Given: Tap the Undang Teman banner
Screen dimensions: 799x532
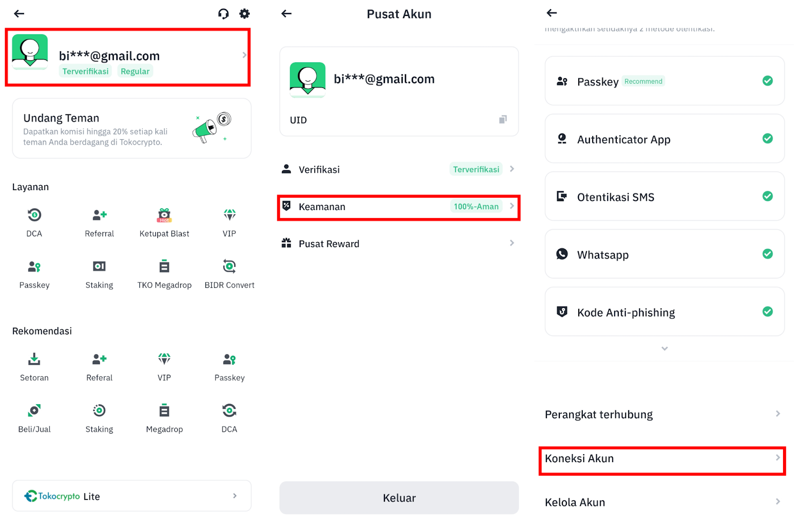Looking at the screenshot, I should [x=132, y=128].
